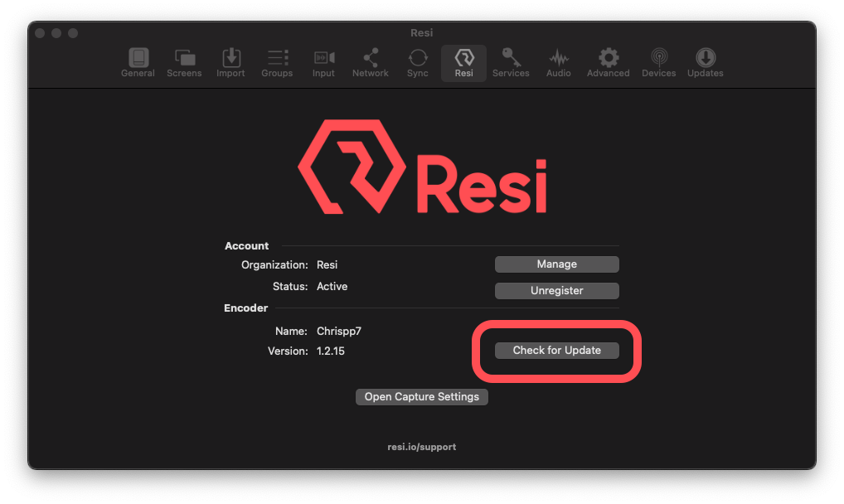The height and width of the screenshot is (504, 844).
Task: Select the Resi tab icon
Action: pyautogui.click(x=463, y=62)
